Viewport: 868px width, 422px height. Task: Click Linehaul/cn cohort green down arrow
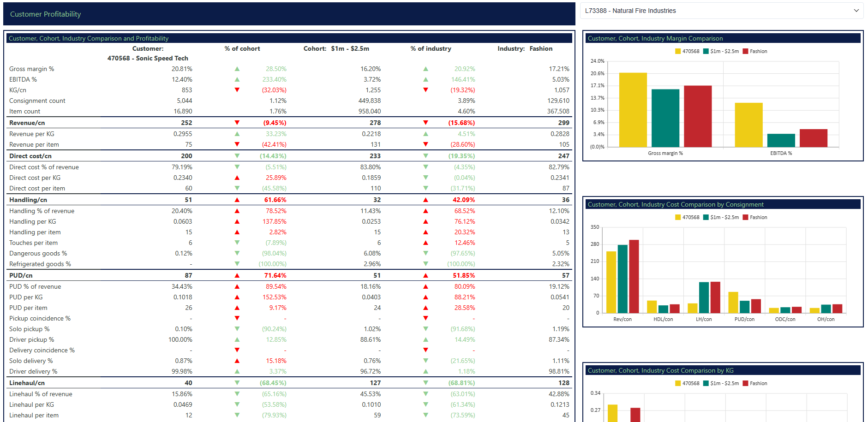237,383
